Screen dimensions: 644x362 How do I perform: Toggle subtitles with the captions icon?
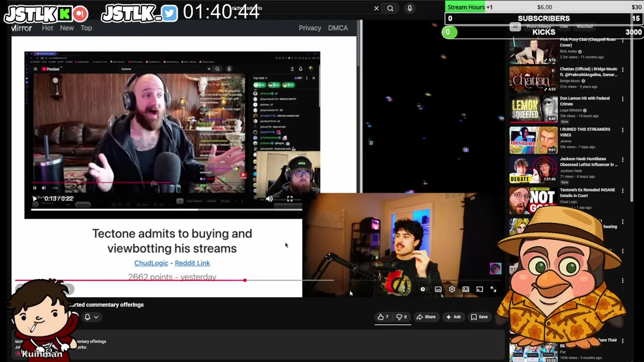[x=438, y=290]
